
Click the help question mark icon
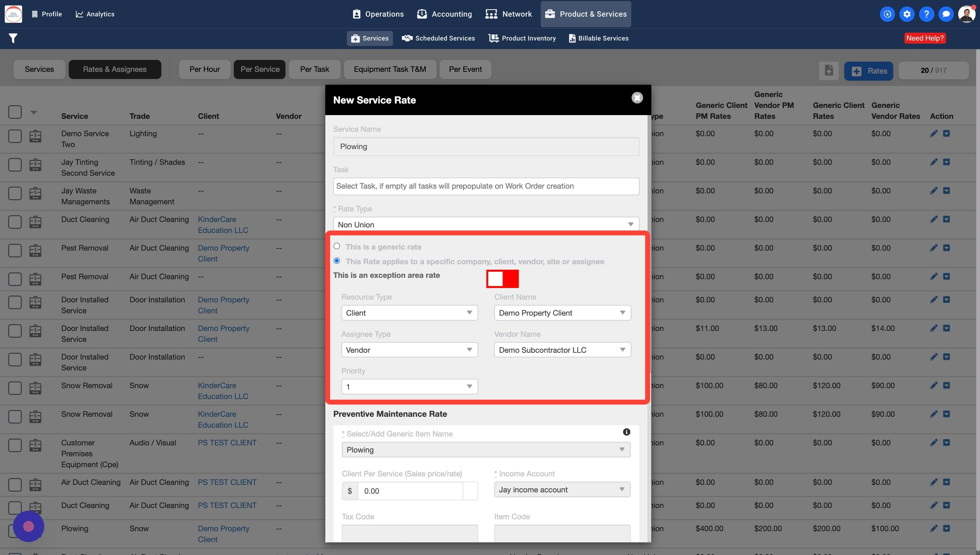[x=926, y=14]
